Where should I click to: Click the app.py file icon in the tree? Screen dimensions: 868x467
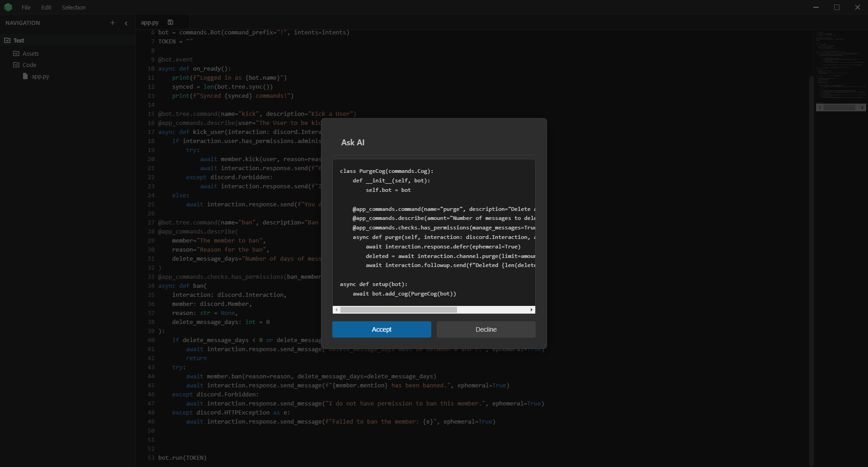(25, 76)
